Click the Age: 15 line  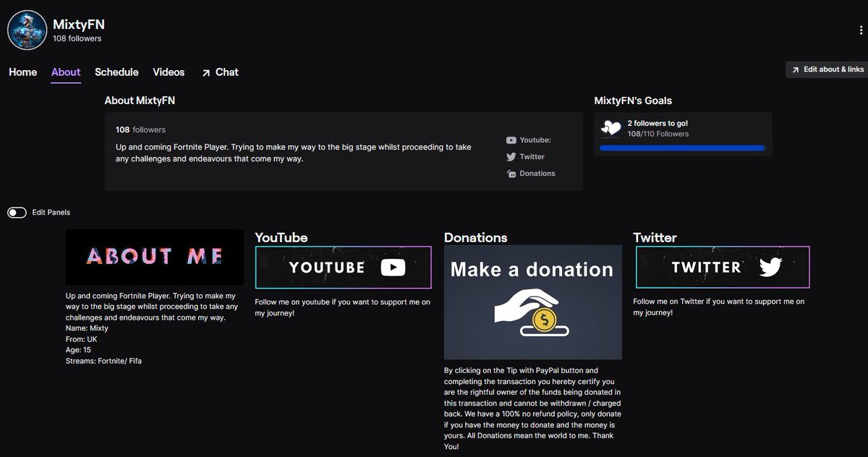[78, 350]
